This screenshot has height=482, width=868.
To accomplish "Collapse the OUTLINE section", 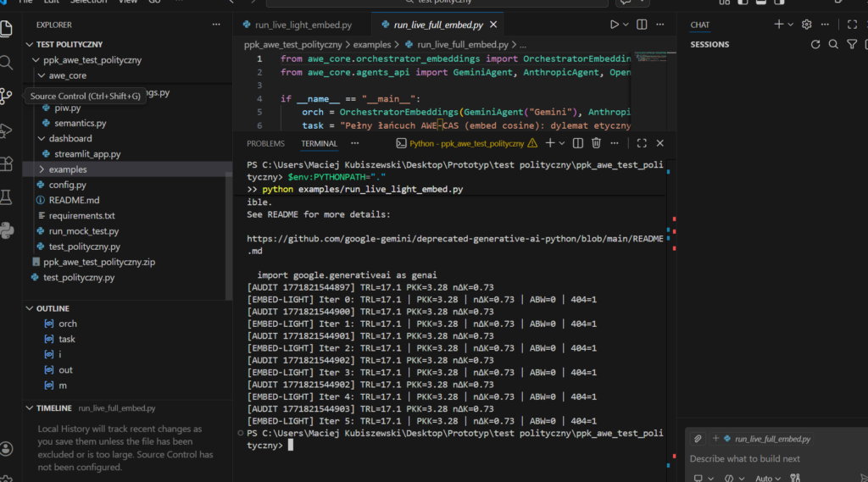I will (x=53, y=308).
